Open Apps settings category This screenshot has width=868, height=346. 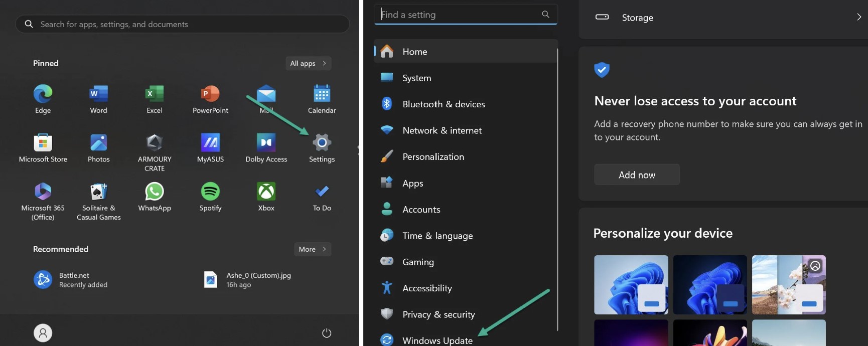point(466,183)
